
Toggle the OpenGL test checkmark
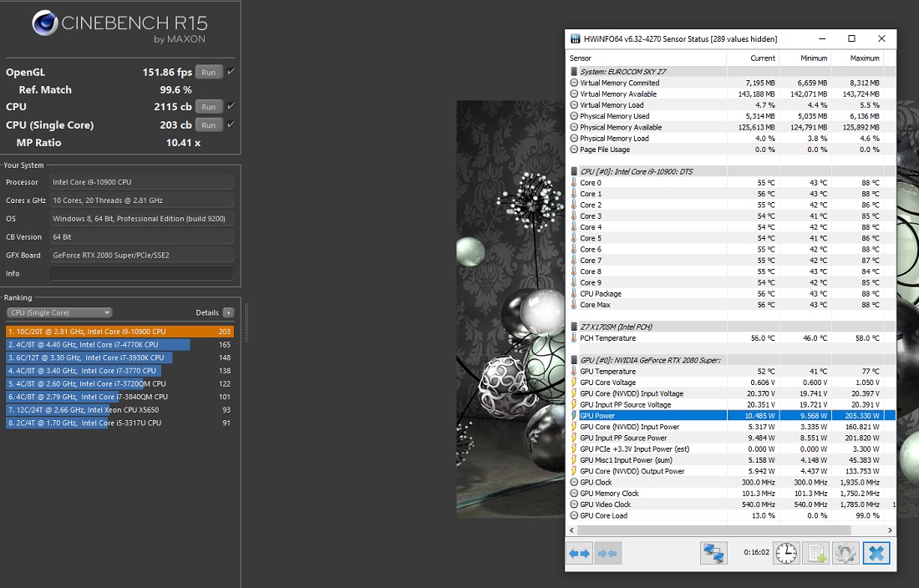pos(231,72)
